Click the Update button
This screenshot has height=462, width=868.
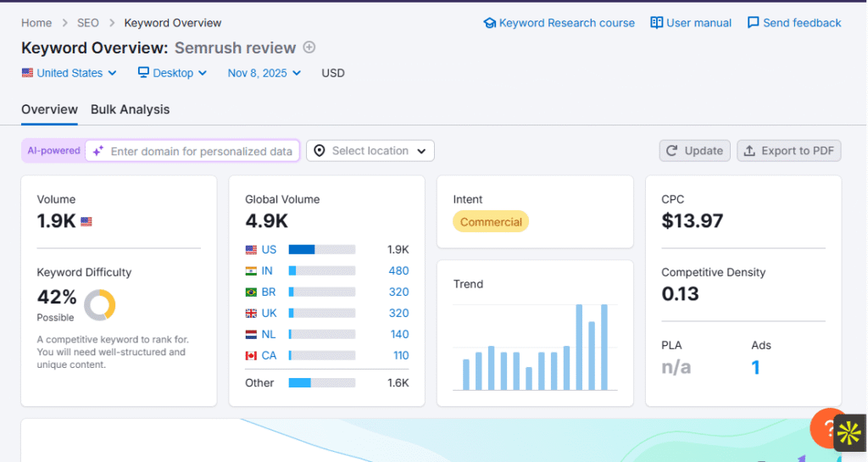[x=695, y=151]
